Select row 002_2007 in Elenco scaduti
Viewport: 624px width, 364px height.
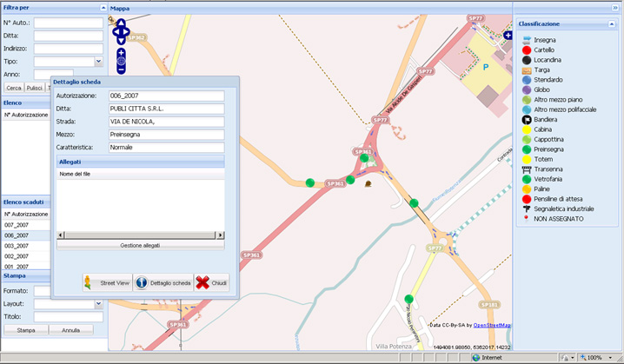point(27,256)
